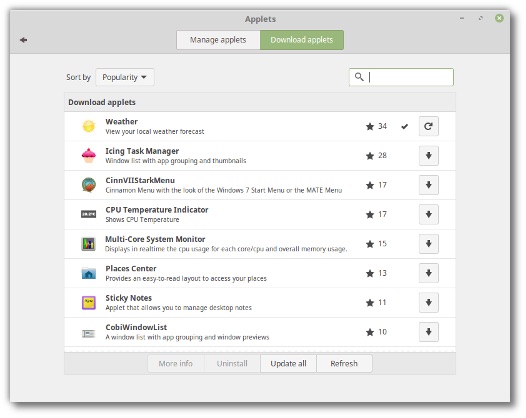The height and width of the screenshot is (418, 526).
Task: Click 'Shows CPU Temperature' description
Action: tap(142, 220)
